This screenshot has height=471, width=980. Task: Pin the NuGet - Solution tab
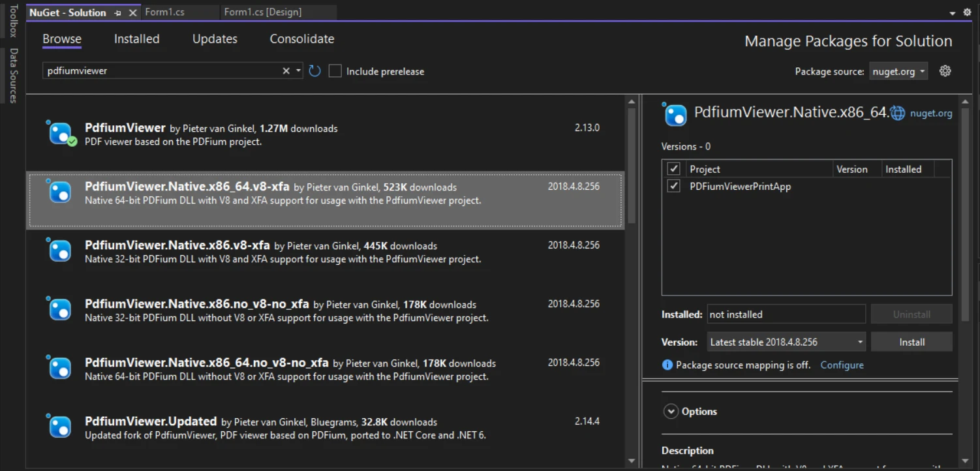(117, 13)
